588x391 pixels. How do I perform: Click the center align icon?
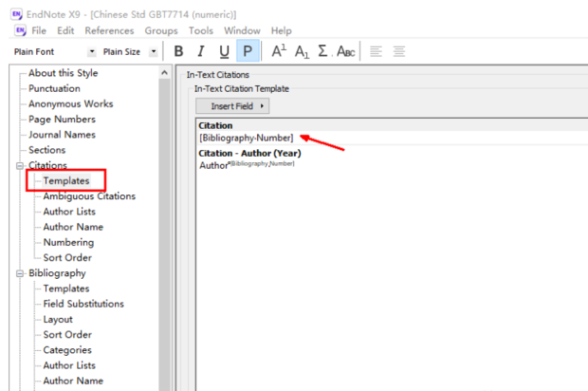(x=399, y=51)
